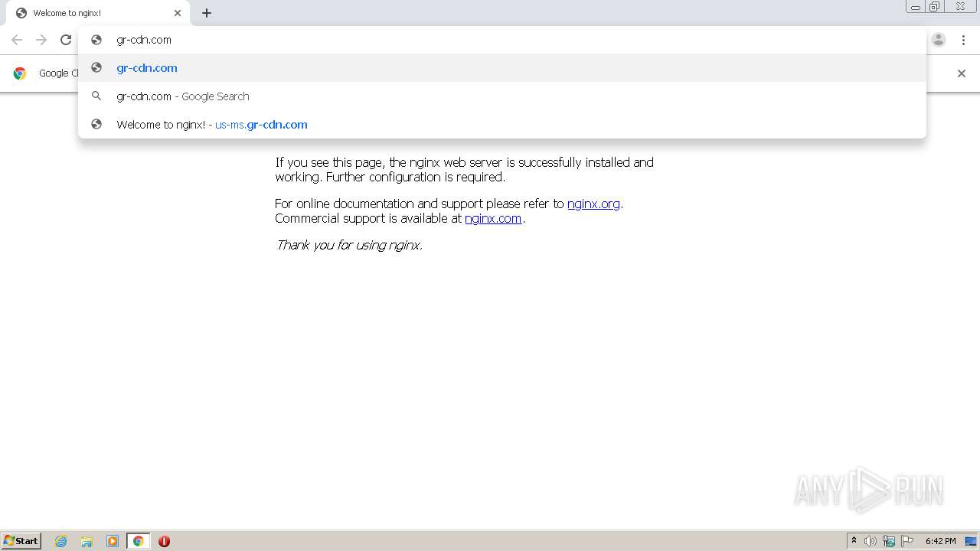Select the 'Welcome to nginx!' browser tab

click(98, 13)
